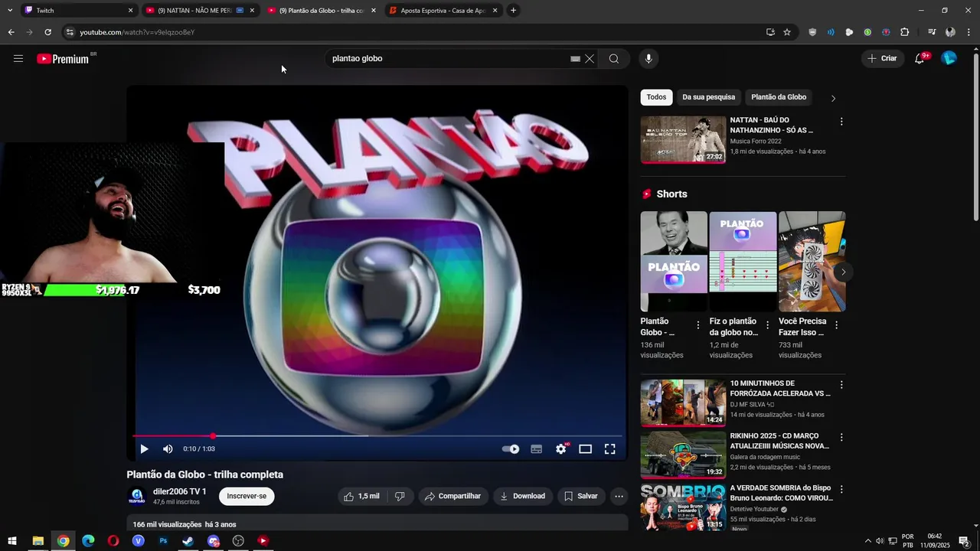Open the three-dot more actions under the video

click(619, 496)
